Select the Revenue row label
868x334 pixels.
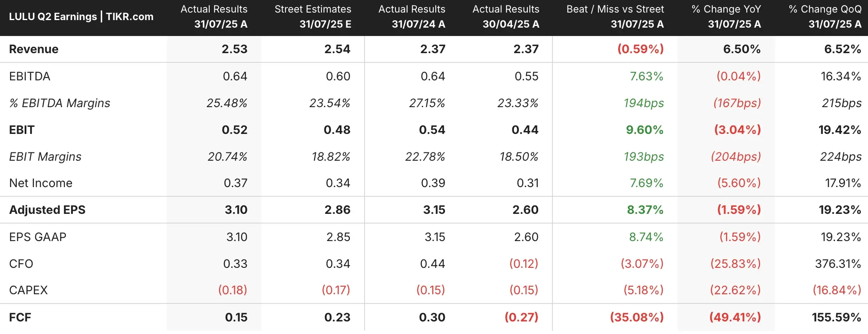(x=34, y=49)
